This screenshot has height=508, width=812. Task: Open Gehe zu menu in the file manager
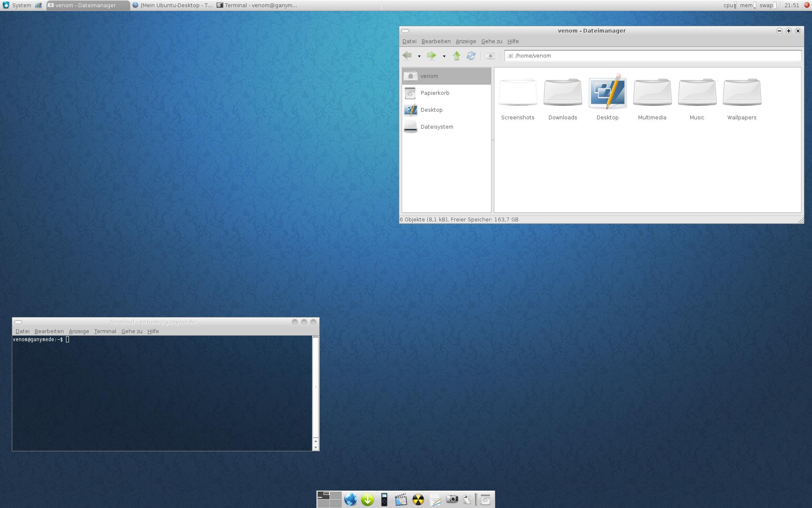pos(491,41)
